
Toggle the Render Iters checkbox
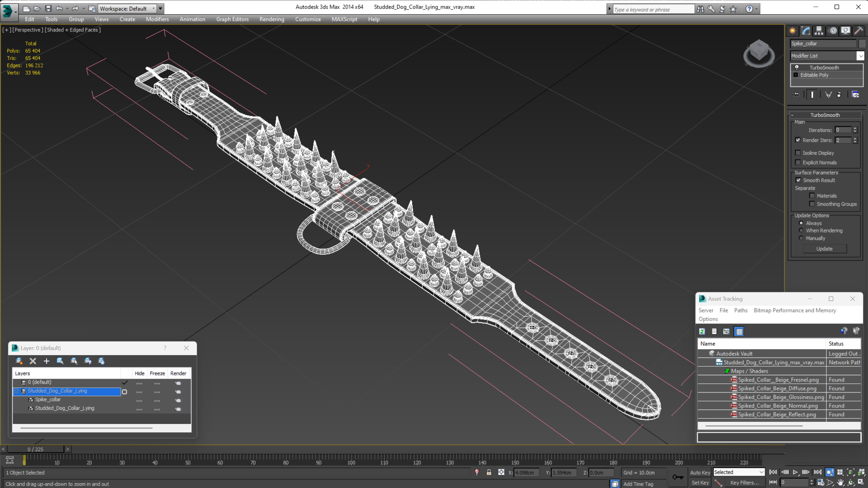click(798, 140)
